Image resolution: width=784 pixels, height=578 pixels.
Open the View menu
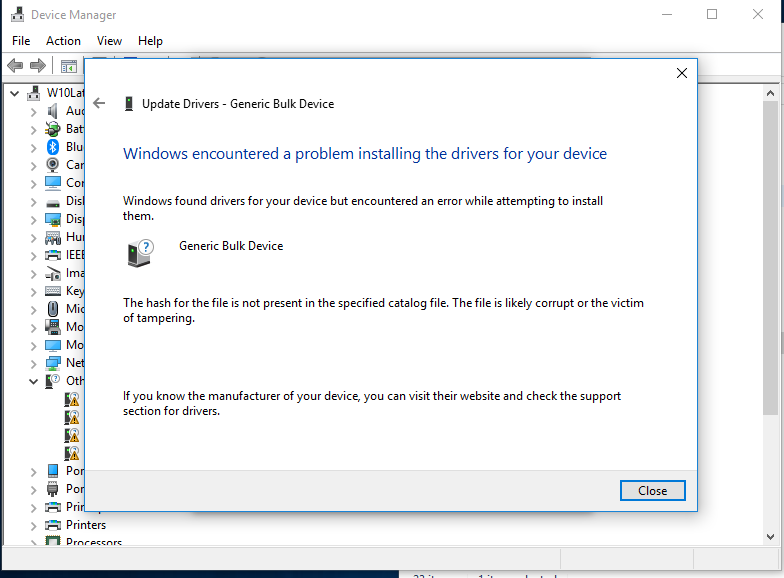click(109, 41)
